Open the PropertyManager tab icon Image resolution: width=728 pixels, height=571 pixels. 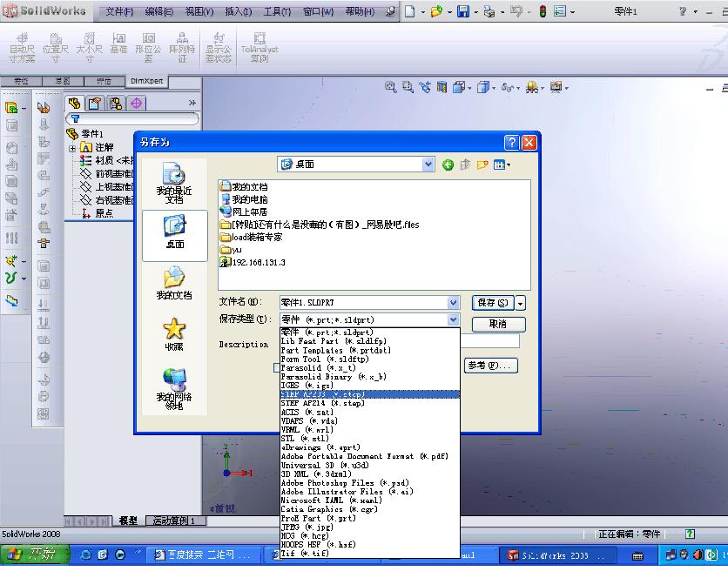point(95,103)
